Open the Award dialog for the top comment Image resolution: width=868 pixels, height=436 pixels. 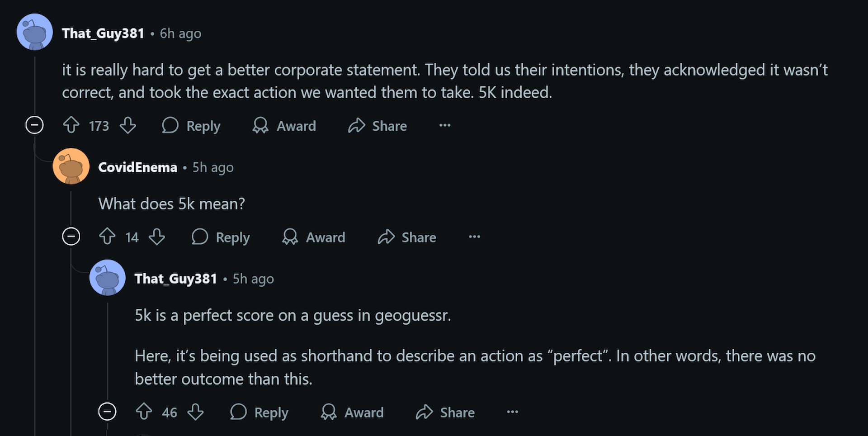pyautogui.click(x=284, y=126)
